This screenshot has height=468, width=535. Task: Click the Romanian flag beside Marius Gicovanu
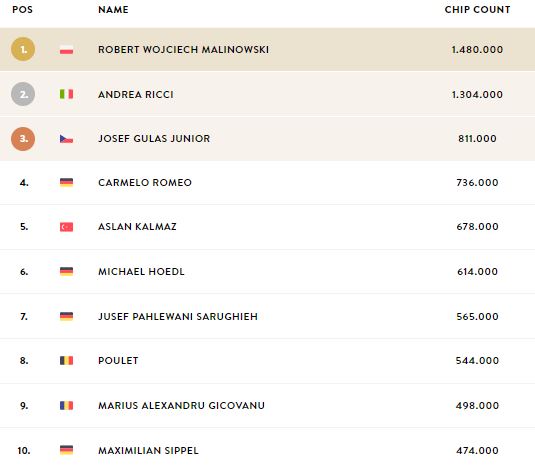click(66, 406)
